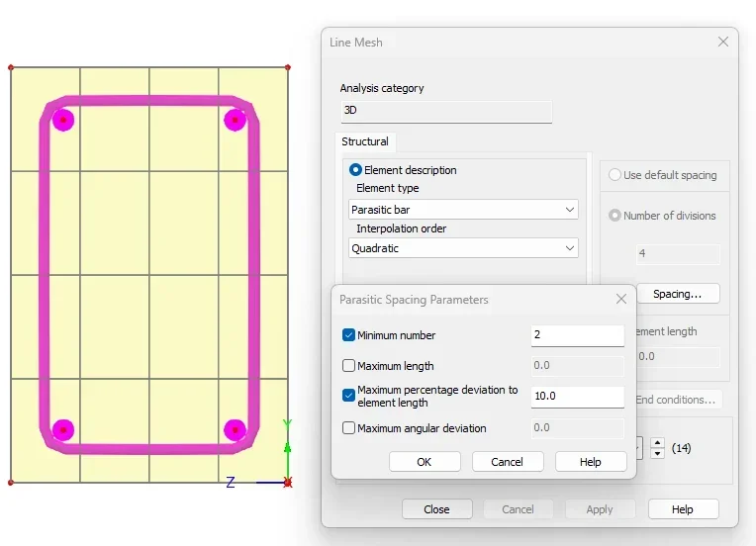Click the Minimum number value field
This screenshot has height=546, width=756.
[577, 335]
